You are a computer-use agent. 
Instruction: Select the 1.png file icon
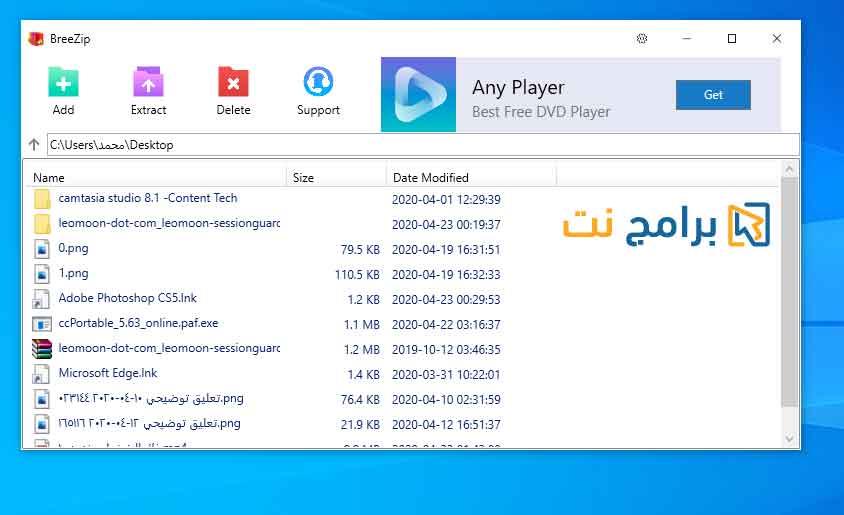(x=42, y=274)
